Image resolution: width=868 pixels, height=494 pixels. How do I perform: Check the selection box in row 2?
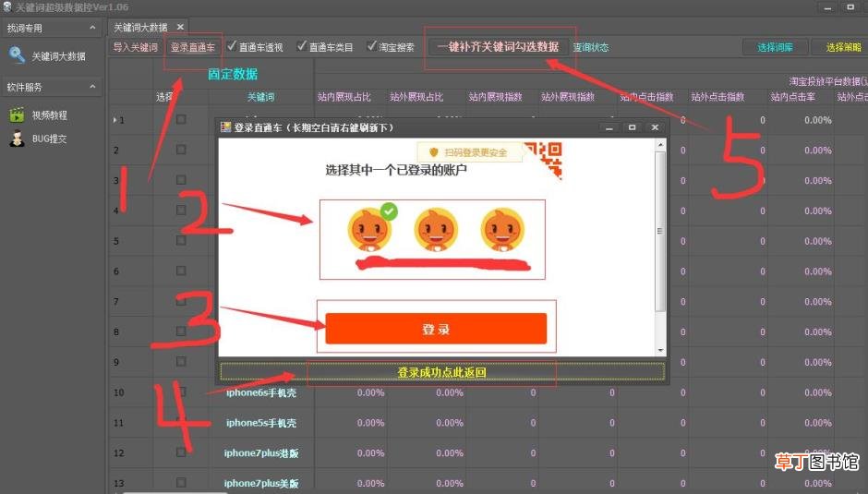pos(181,150)
